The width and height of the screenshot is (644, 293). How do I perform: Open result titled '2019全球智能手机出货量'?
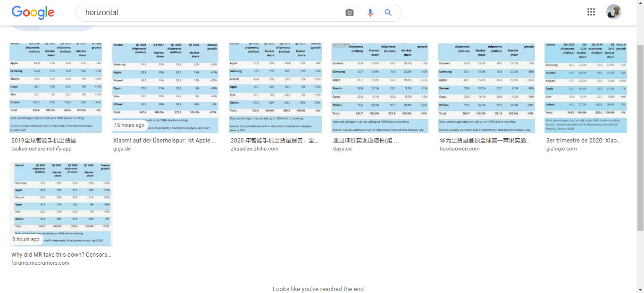click(x=44, y=141)
